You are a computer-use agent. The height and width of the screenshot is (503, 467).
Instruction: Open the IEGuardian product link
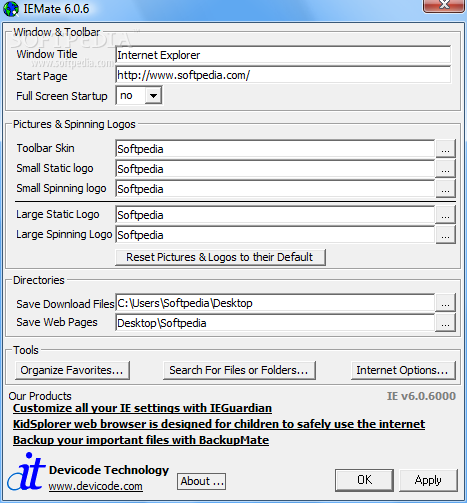point(142,408)
